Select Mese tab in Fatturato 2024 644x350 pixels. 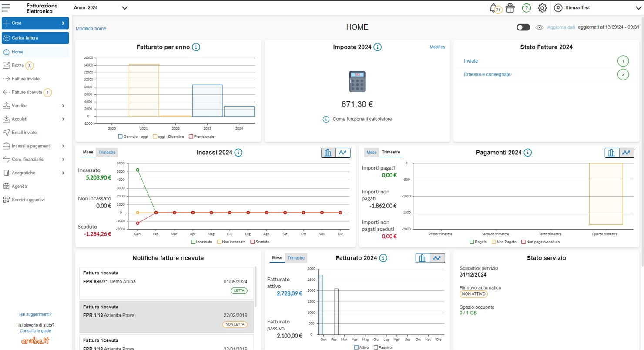[277, 258]
